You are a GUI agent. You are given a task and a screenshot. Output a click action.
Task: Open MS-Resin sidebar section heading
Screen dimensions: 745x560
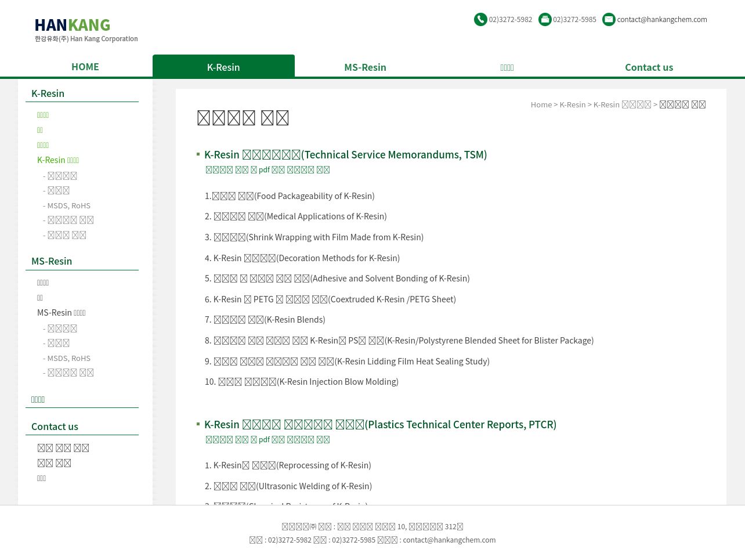(x=52, y=261)
